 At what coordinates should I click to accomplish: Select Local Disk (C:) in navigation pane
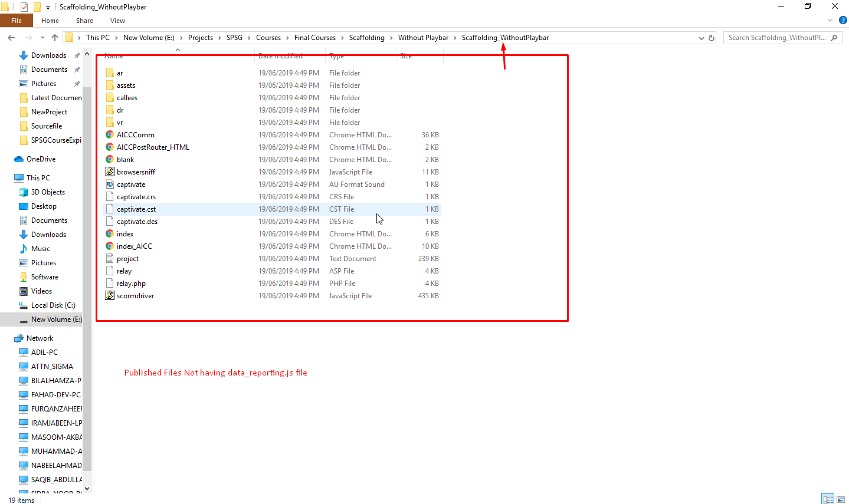pos(53,305)
